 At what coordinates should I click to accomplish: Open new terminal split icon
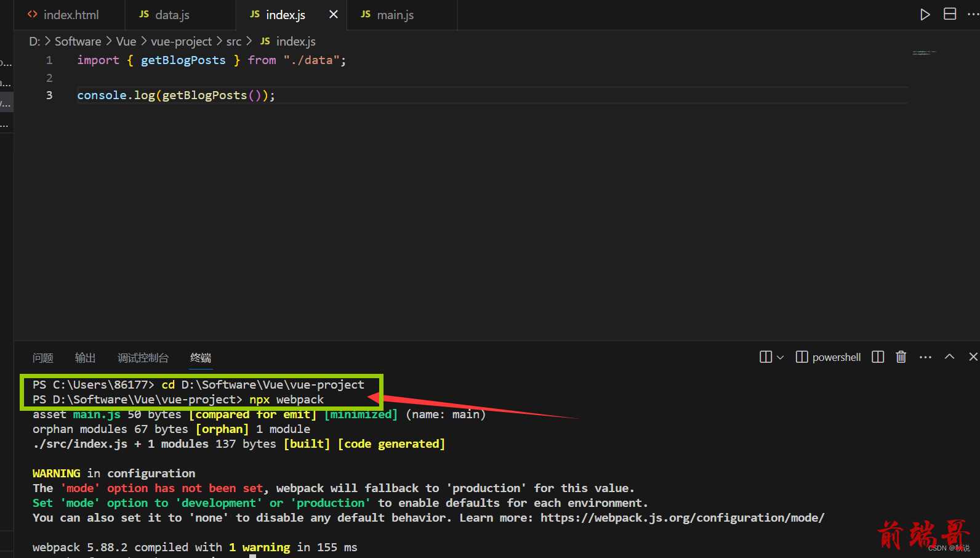(766, 357)
